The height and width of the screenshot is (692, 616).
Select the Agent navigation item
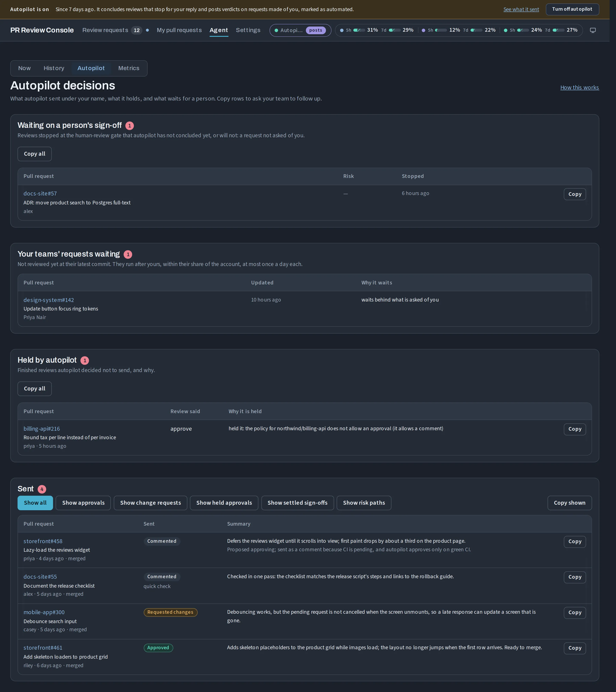(219, 30)
